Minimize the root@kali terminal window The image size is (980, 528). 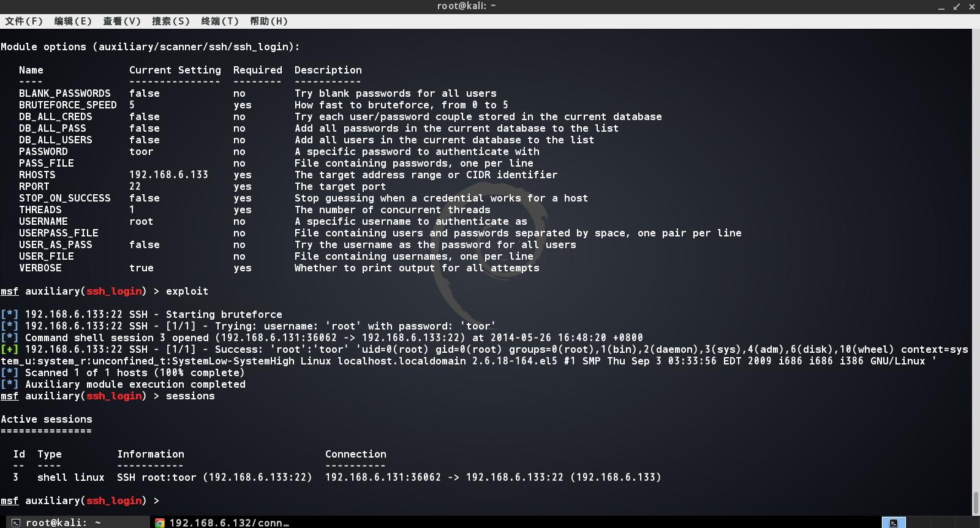pos(941,7)
